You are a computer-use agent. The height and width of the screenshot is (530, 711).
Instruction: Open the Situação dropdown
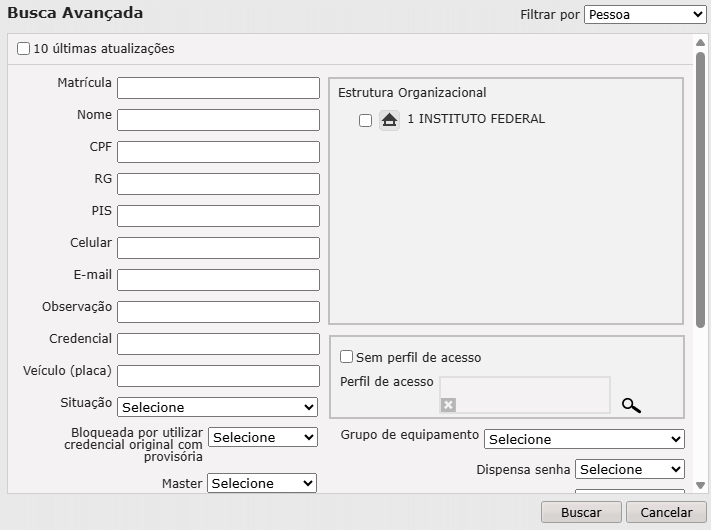pos(218,407)
